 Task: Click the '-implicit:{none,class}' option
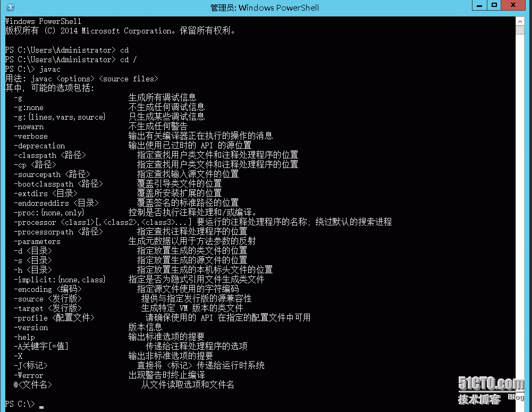(60, 280)
